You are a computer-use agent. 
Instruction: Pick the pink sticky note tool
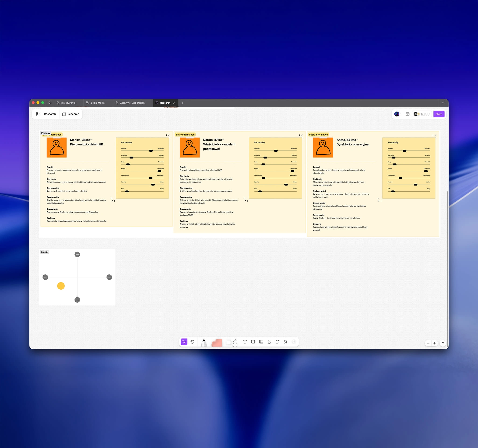[217, 343]
